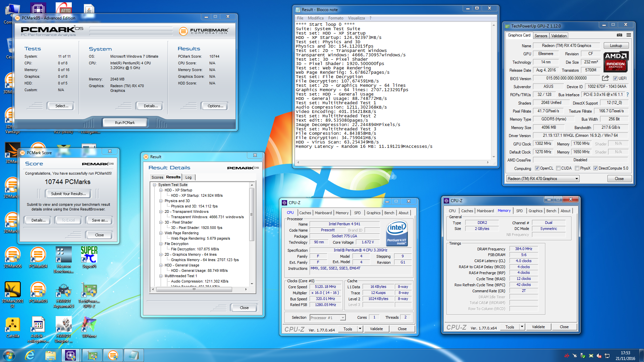The width and height of the screenshot is (644, 362).
Task: Collapse the Web Page Rendering node
Action: tap(161, 233)
